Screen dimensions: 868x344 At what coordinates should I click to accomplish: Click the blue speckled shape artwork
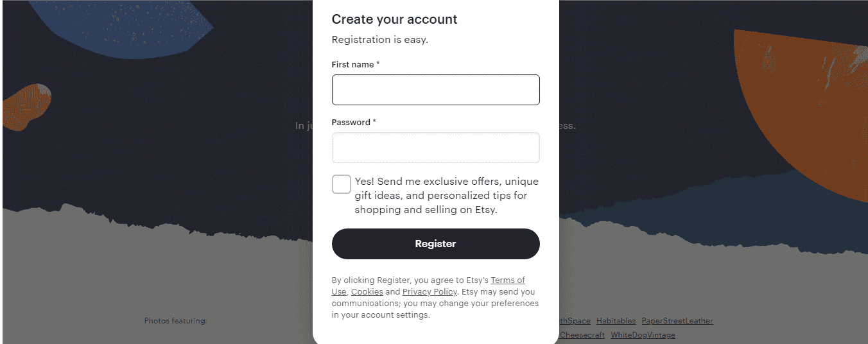122,26
